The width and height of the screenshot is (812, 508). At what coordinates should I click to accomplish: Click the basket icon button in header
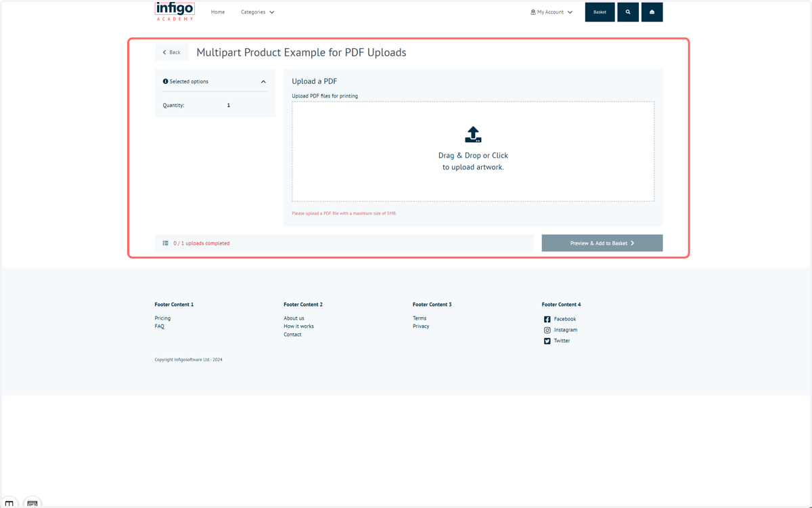point(652,12)
